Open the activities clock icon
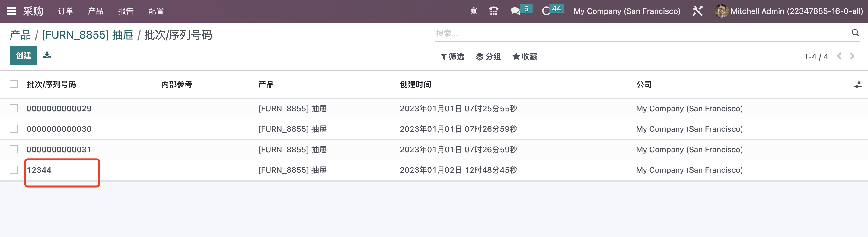Screen dimensions: 868x237 point(546,11)
